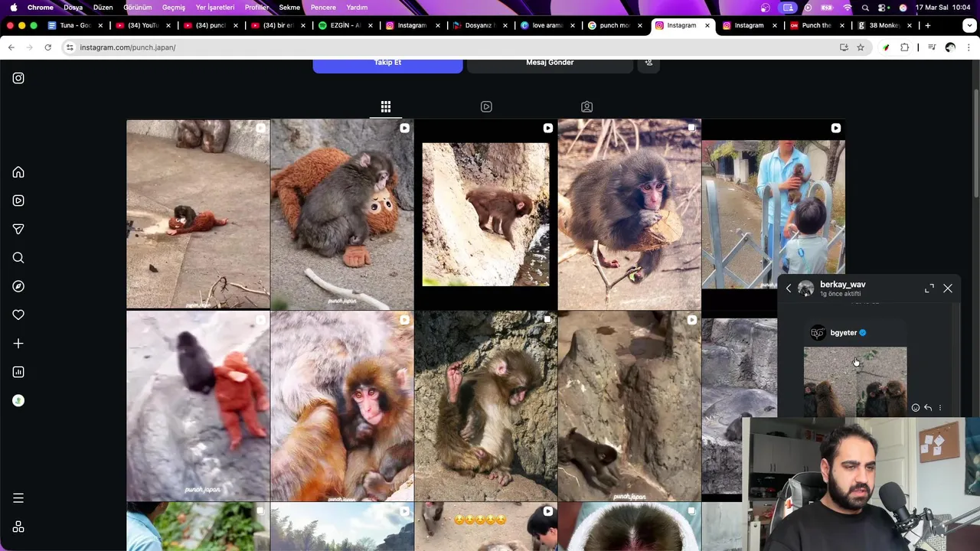980x551 pixels.
Task: Switch to the posts grid tab
Action: point(386,106)
